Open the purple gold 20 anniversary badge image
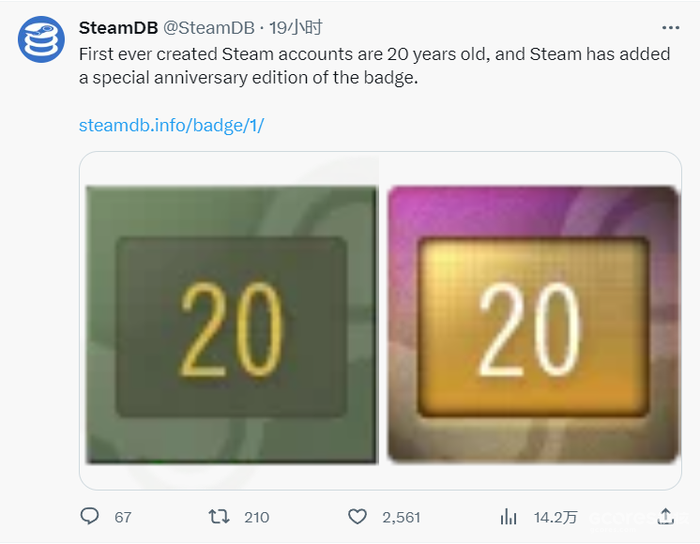Image resolution: width=700 pixels, height=544 pixels. (533, 324)
